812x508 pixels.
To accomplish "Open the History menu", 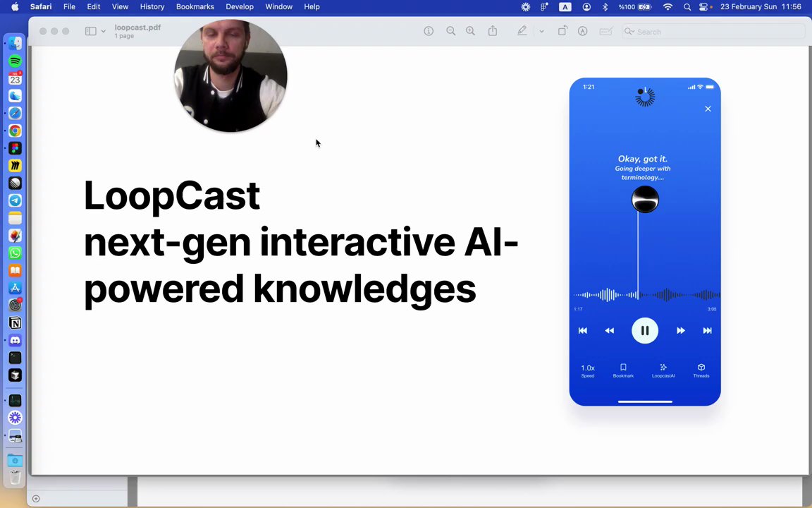I will point(152,7).
